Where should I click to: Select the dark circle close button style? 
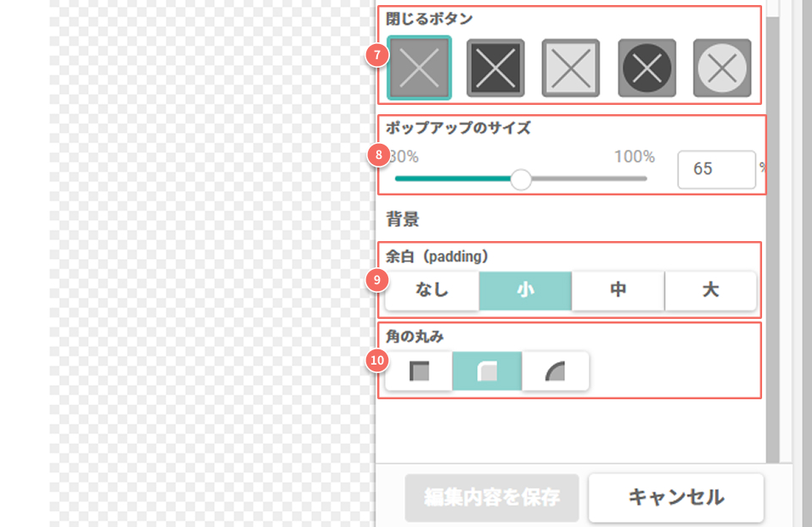[x=647, y=68]
